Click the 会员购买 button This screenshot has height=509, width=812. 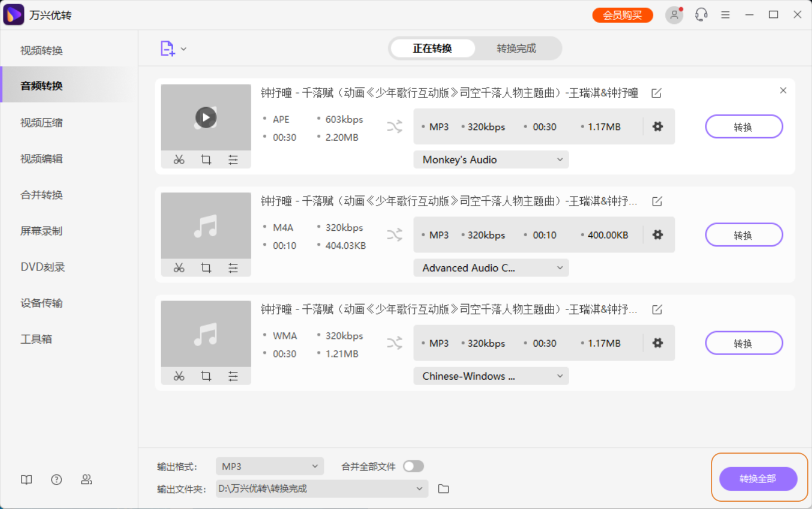coord(623,15)
